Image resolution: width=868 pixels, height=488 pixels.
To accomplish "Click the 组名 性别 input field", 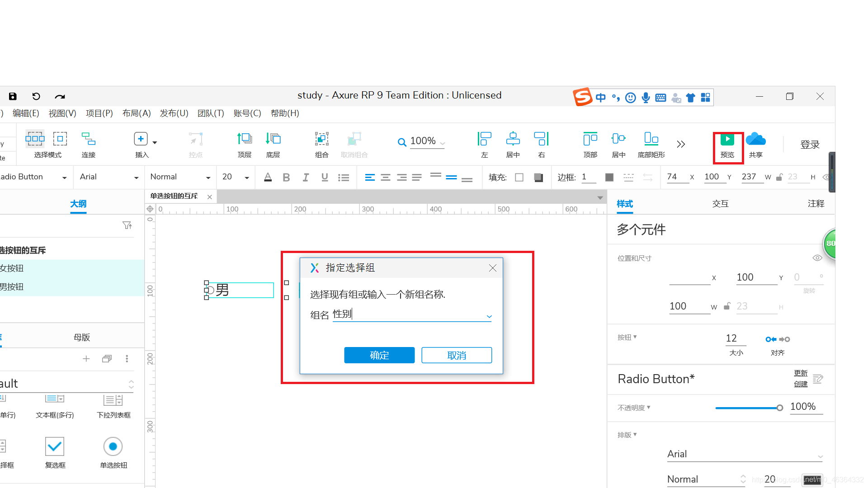I will [413, 314].
